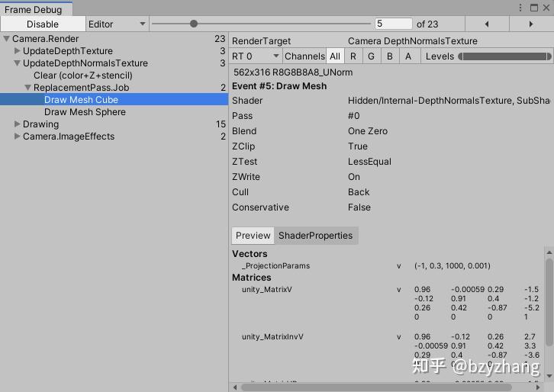Click vertical scrollbar down arrow

pyautogui.click(x=549, y=376)
